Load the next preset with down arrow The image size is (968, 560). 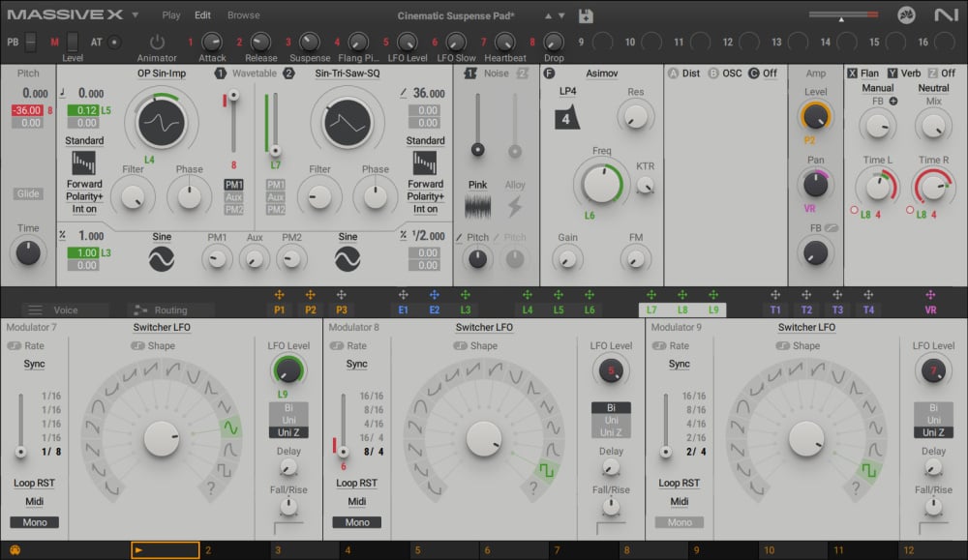(561, 16)
